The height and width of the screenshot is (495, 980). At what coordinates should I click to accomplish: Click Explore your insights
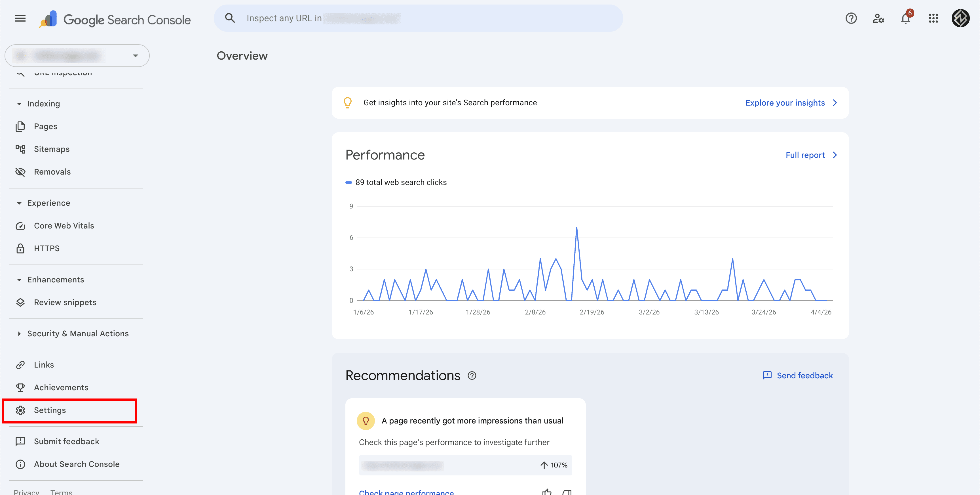tap(785, 102)
